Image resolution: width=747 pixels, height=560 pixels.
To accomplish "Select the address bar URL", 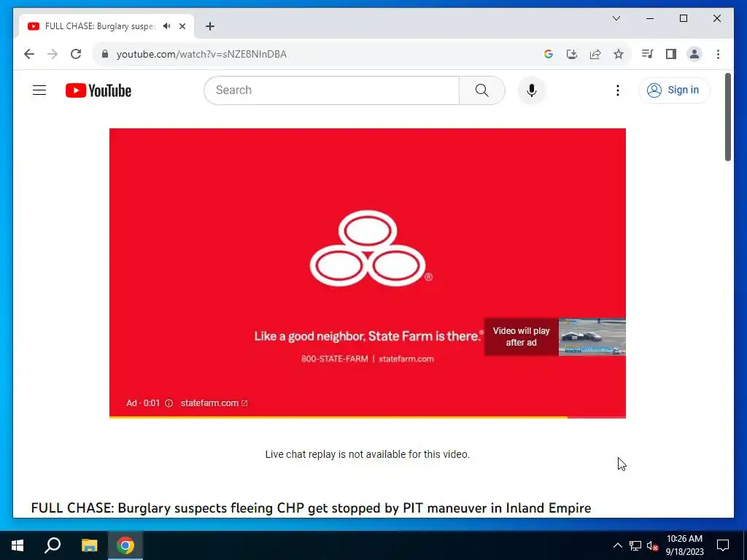I will click(x=201, y=54).
